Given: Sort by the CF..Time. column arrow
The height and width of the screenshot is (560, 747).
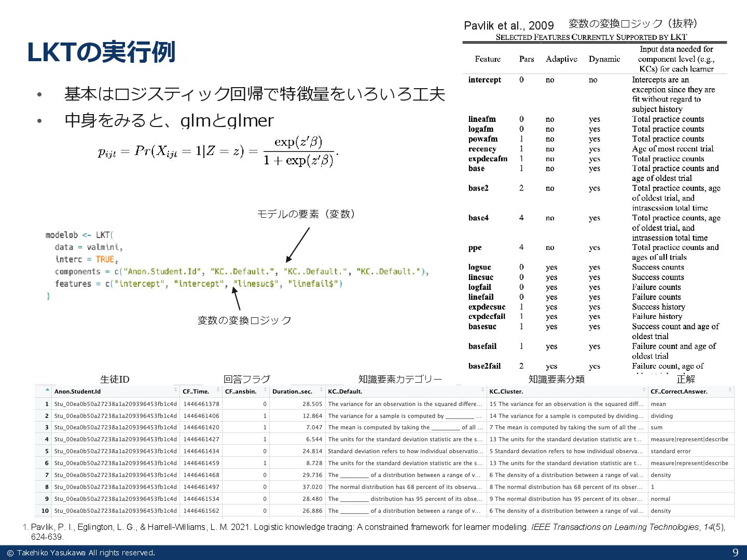Looking at the screenshot, I should click(x=218, y=390).
